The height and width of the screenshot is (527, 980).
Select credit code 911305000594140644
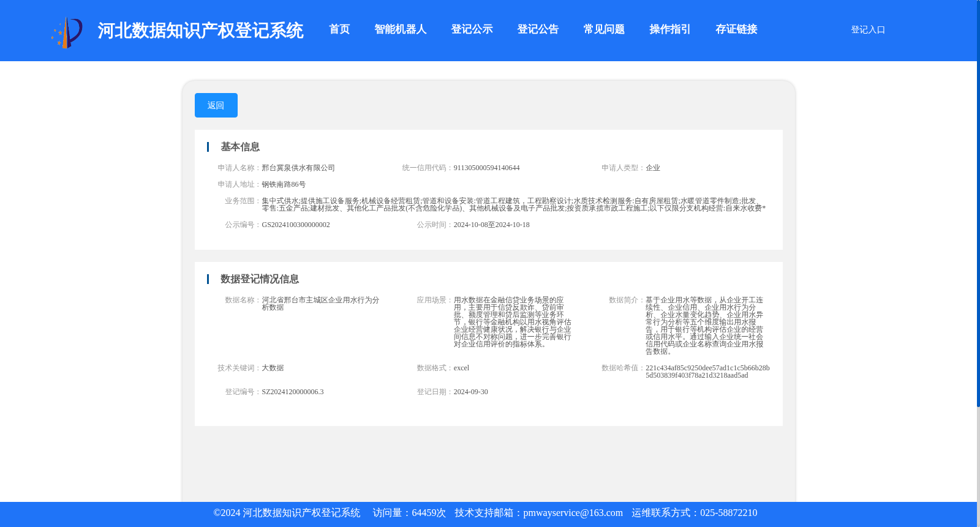(x=486, y=168)
